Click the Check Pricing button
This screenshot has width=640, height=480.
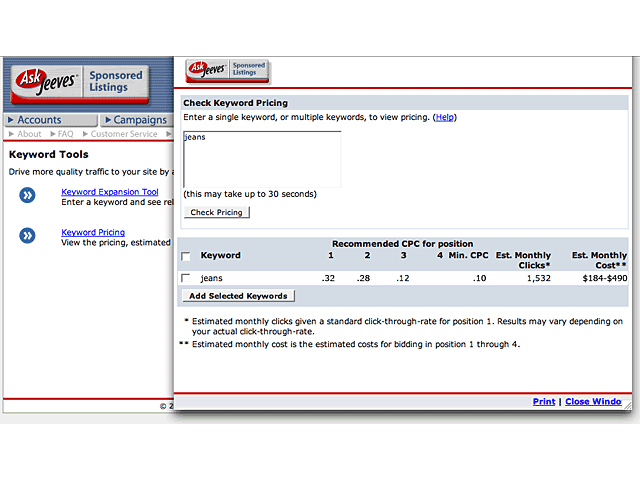click(216, 212)
